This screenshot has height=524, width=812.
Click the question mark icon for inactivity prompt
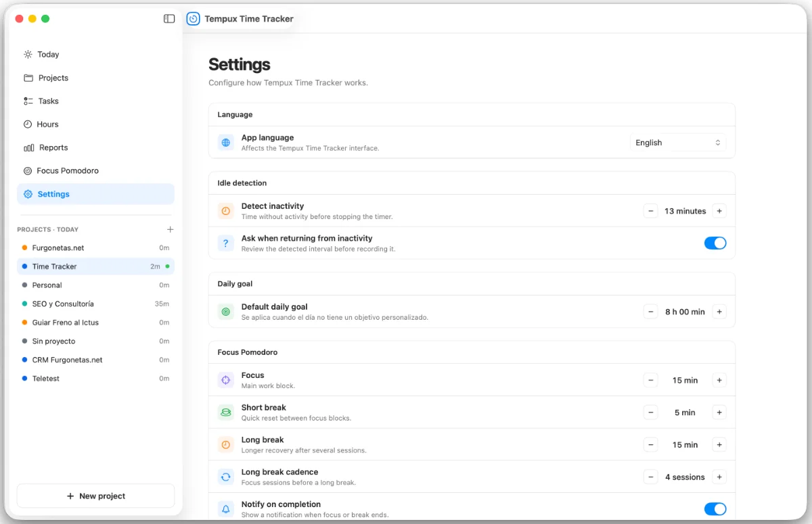pos(226,243)
